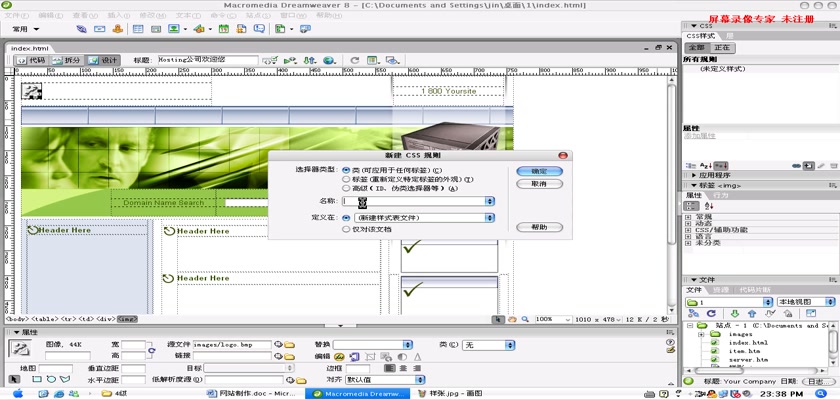Click the Insert Table icon
The height and width of the screenshot is (400, 840).
click(x=138, y=29)
